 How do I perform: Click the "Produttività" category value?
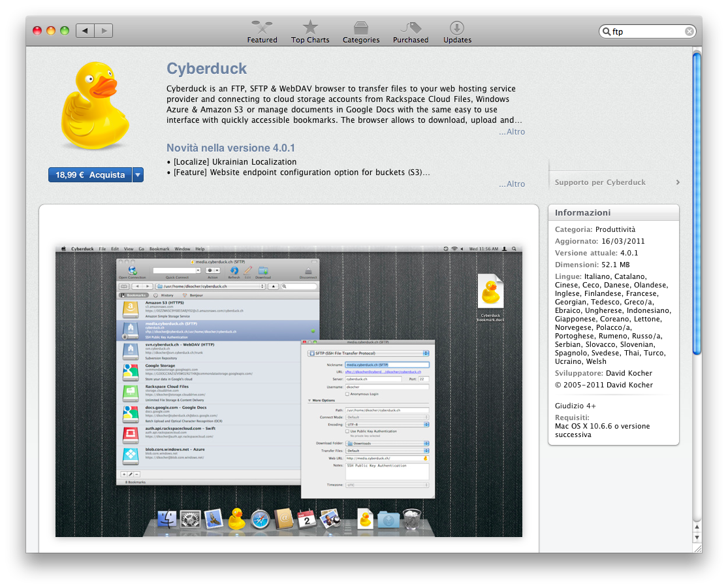coord(615,229)
